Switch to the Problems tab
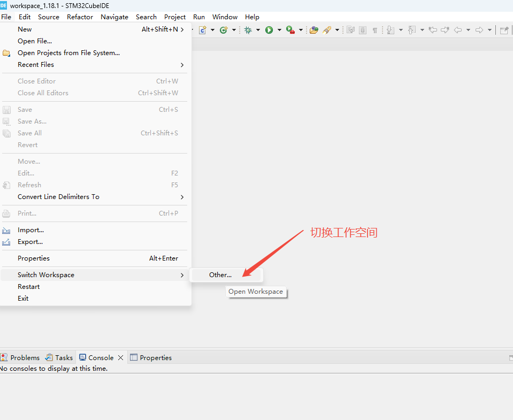513x420 pixels. 20,357
